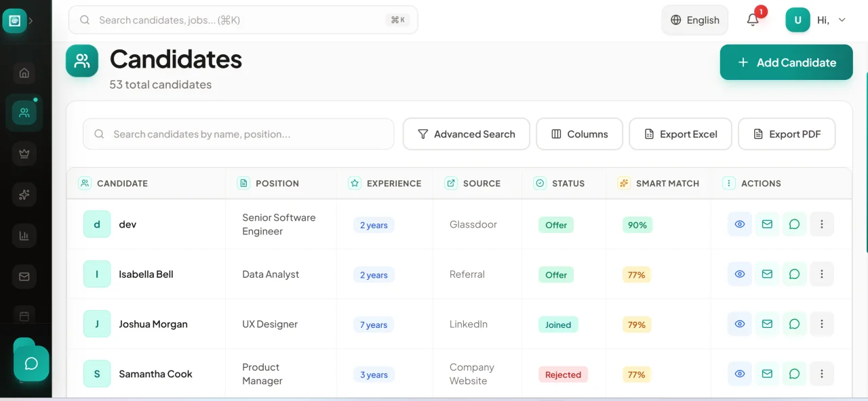This screenshot has height=401, width=868.
Task: View Samantha Cook's profile with eye icon
Action: pyautogui.click(x=740, y=374)
